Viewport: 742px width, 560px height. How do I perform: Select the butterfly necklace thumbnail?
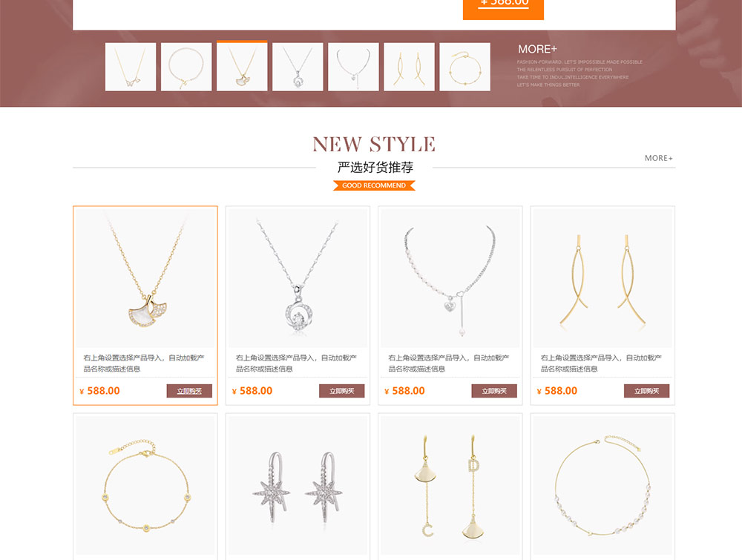click(131, 67)
